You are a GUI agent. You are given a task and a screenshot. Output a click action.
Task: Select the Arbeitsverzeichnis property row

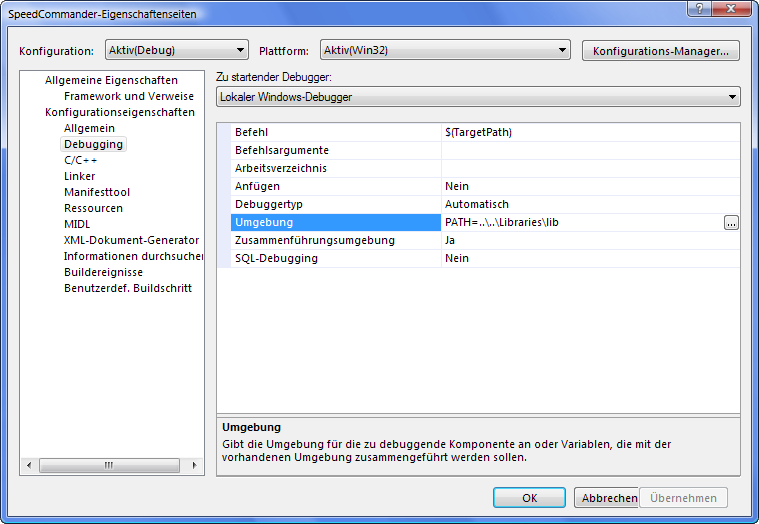tap(335, 168)
